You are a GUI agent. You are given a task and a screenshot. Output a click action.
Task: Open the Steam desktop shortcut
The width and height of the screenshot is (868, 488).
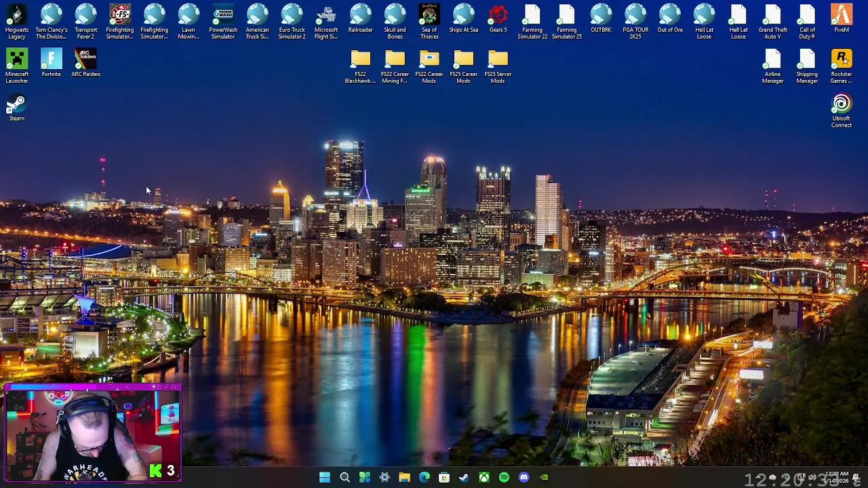(x=17, y=108)
